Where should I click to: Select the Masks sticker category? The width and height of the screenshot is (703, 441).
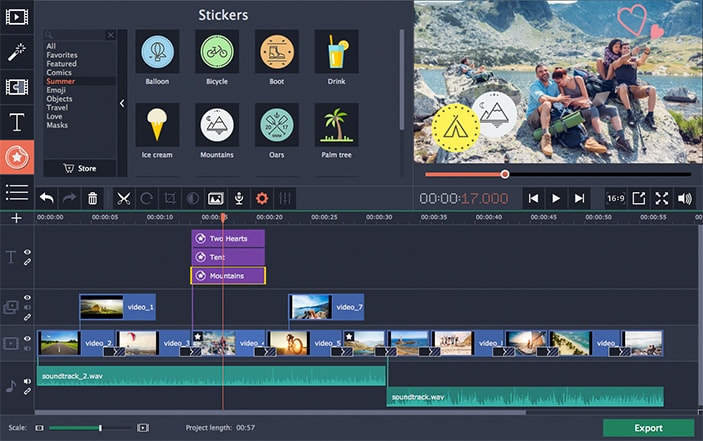pos(57,125)
